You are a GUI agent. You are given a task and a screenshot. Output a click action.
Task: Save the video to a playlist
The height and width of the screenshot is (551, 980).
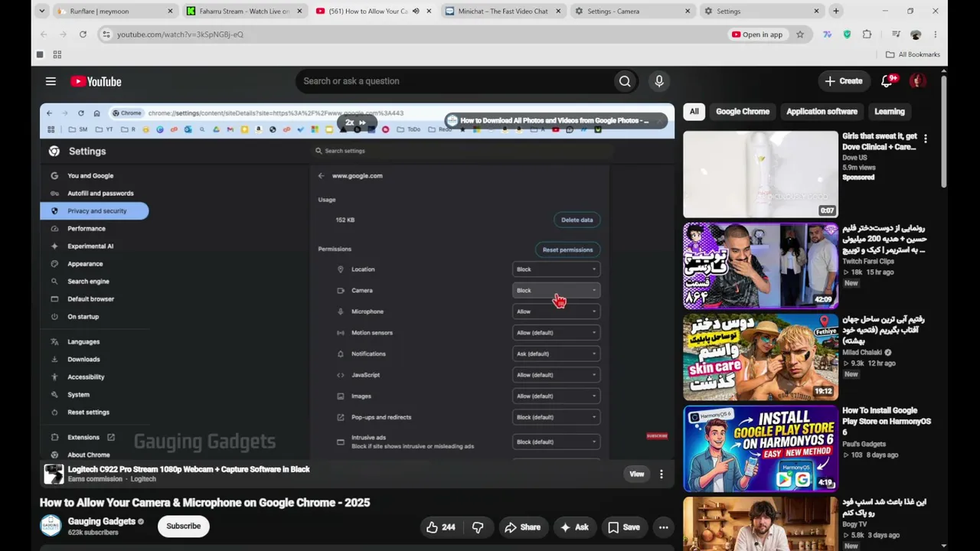623,527
